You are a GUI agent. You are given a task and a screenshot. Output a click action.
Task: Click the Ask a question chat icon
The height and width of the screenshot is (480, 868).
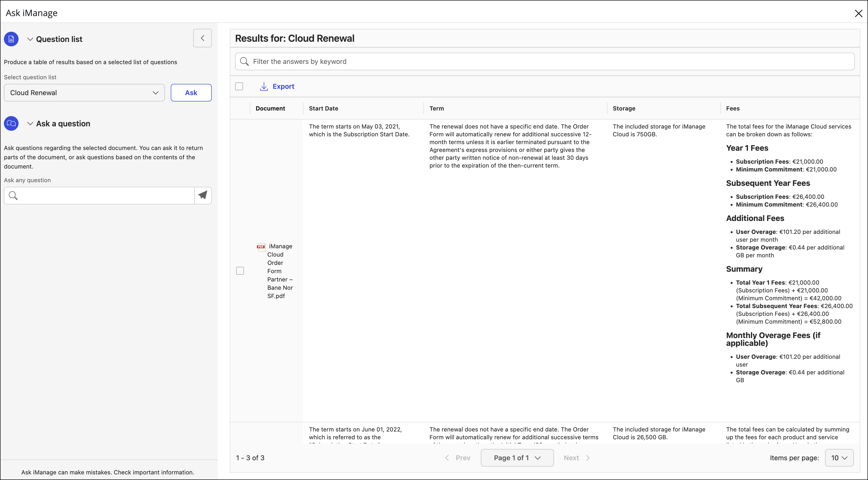pos(11,123)
